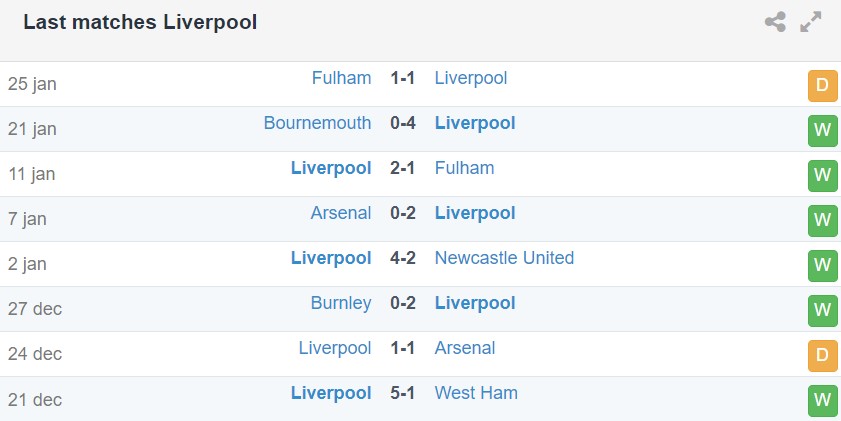This screenshot has width=841, height=421.
Task: Click Fulham in the 25 jan row
Action: pyautogui.click(x=341, y=78)
